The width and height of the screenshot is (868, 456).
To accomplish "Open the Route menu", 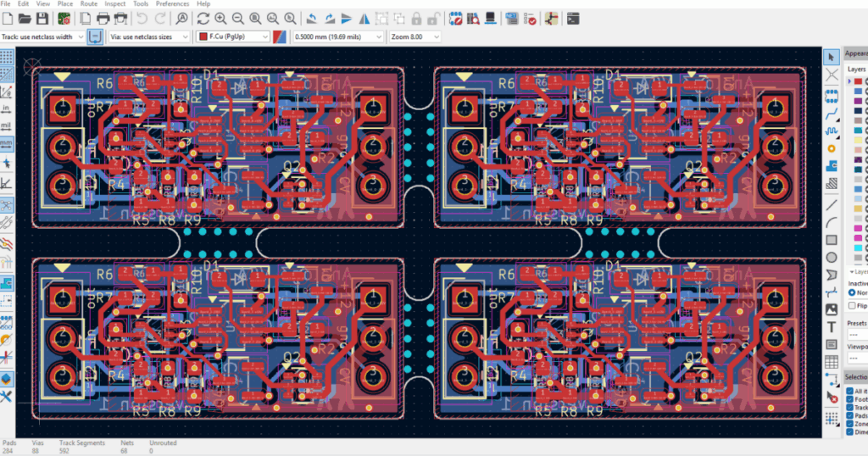I will pos(88,4).
